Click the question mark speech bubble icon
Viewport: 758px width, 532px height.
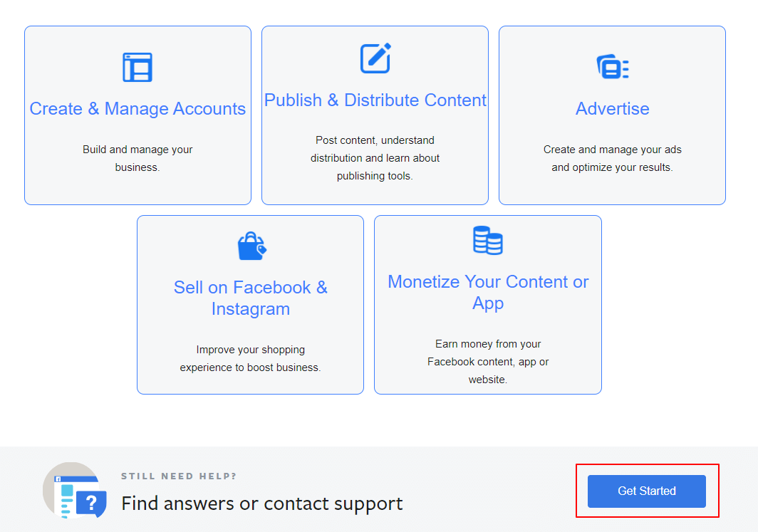[x=91, y=504]
